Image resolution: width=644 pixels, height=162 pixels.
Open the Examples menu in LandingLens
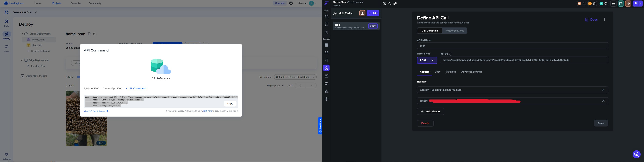pos(76,3)
